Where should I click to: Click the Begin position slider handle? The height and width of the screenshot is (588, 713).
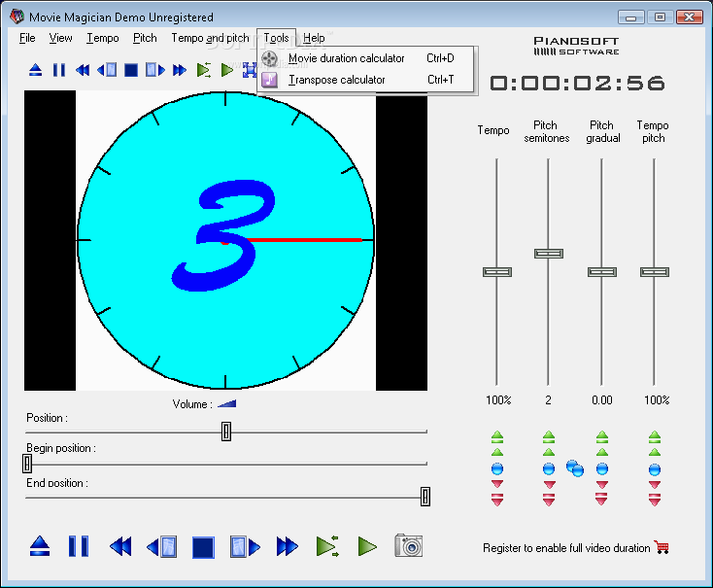27,464
